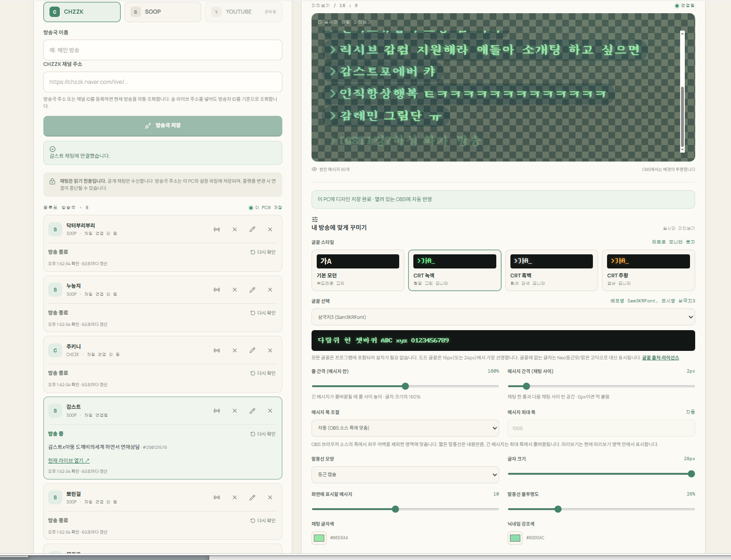Open the 닉네임 강조색 color swatch
This screenshot has height=560, width=731.
(x=515, y=538)
